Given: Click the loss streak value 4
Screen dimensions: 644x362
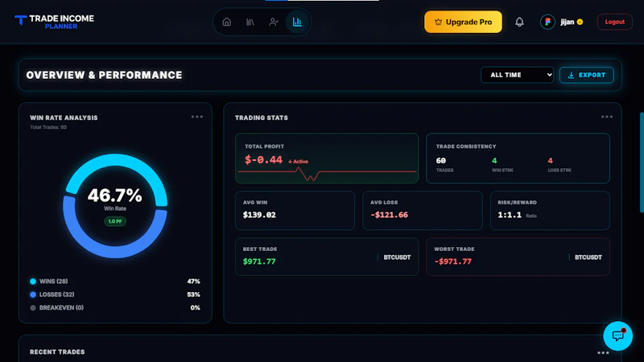Looking at the screenshot, I should point(551,160).
